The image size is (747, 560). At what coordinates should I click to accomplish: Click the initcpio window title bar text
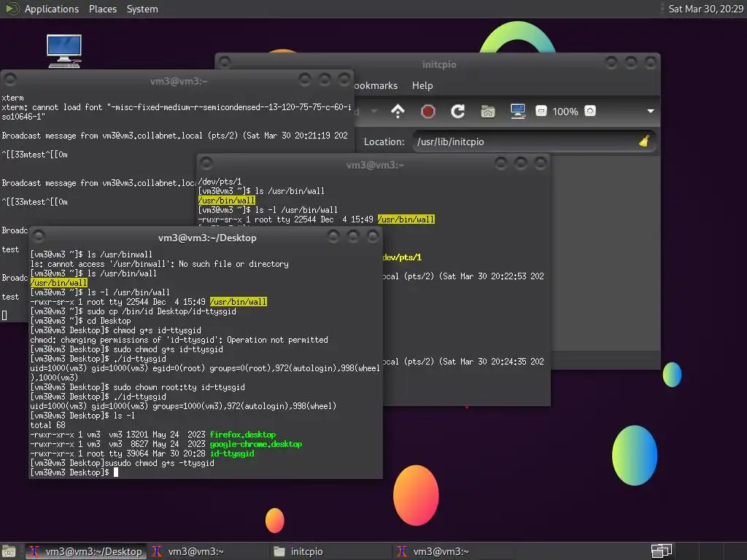[438, 64]
